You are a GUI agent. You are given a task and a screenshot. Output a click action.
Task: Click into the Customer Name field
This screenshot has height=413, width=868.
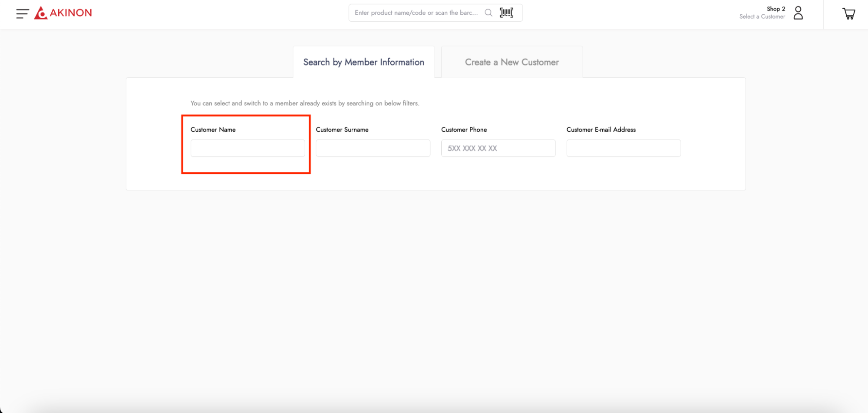(x=248, y=148)
